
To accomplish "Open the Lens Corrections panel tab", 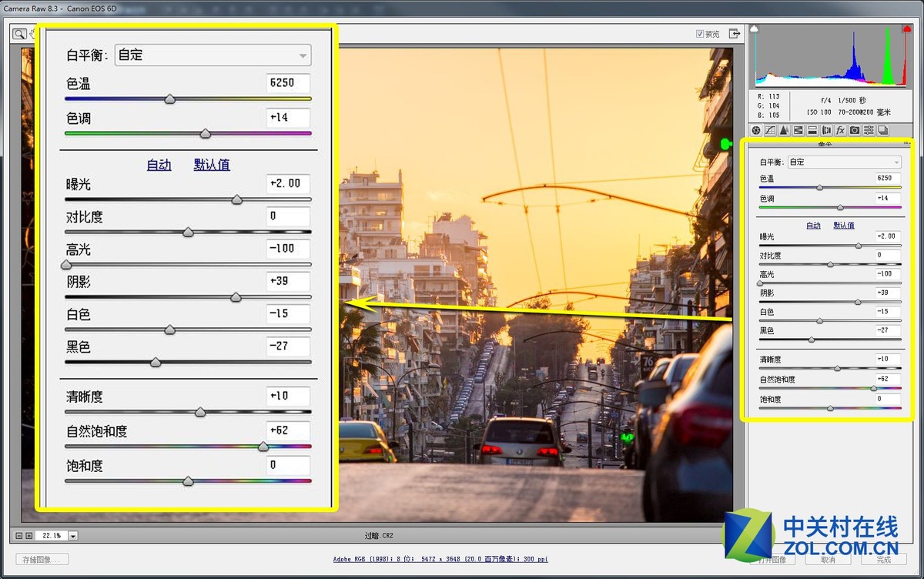I will pyautogui.click(x=826, y=131).
